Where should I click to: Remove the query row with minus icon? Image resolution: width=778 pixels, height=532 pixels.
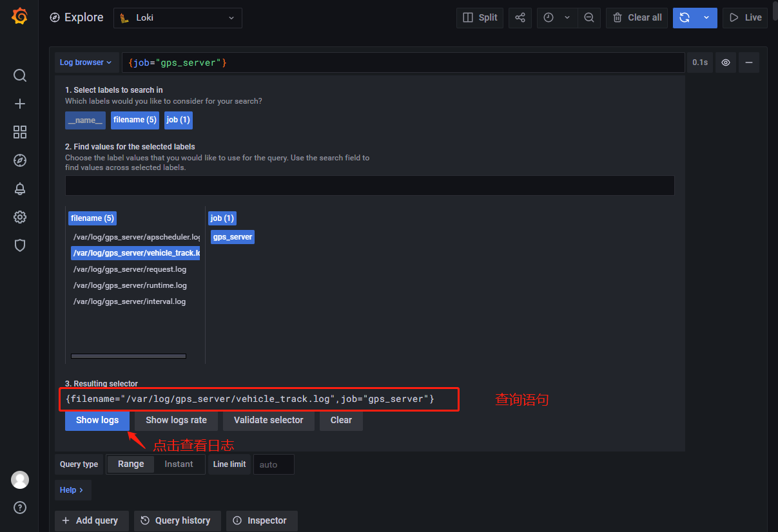749,62
